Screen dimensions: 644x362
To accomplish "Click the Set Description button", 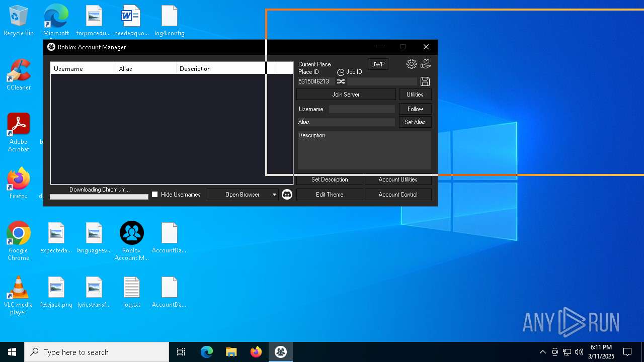I will pos(330,179).
